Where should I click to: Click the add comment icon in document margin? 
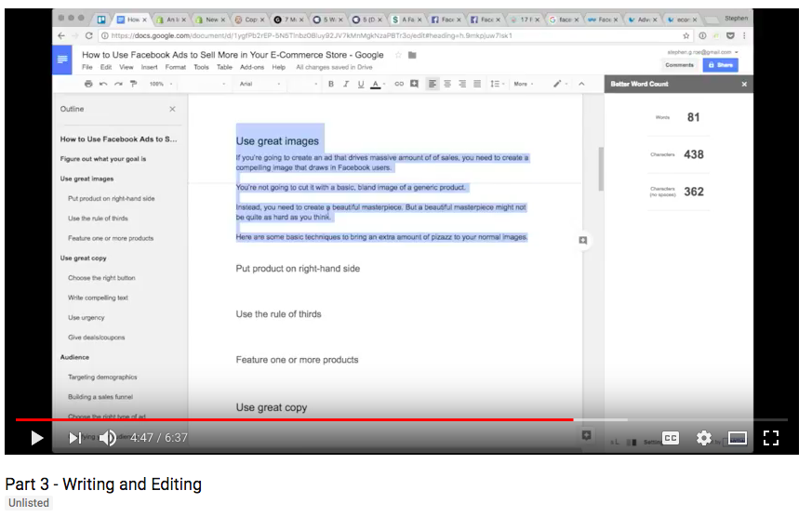click(x=583, y=240)
